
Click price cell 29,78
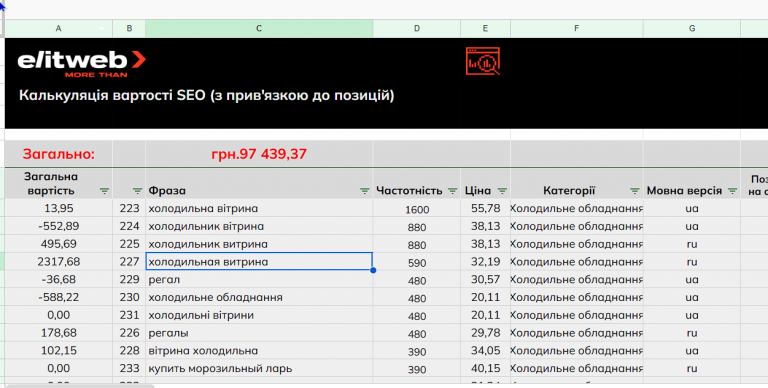pyautogui.click(x=485, y=333)
